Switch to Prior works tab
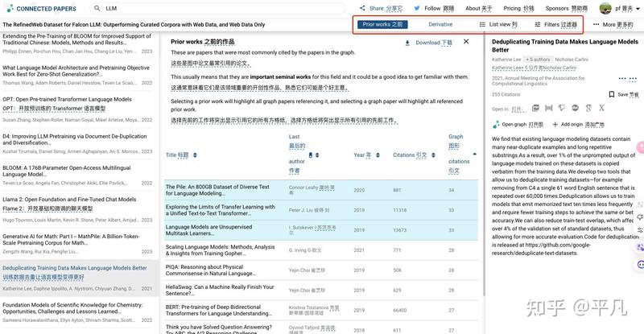This screenshot has height=334, width=644. click(x=382, y=25)
